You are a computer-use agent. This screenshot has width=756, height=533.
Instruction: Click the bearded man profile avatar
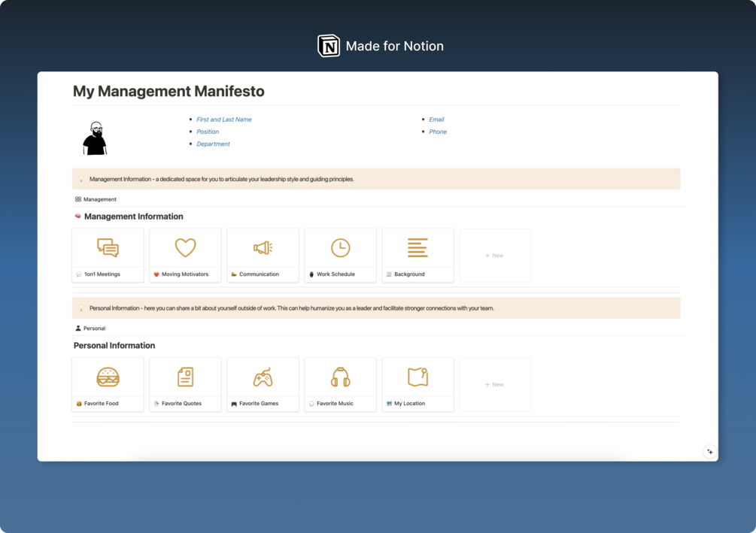(95, 138)
